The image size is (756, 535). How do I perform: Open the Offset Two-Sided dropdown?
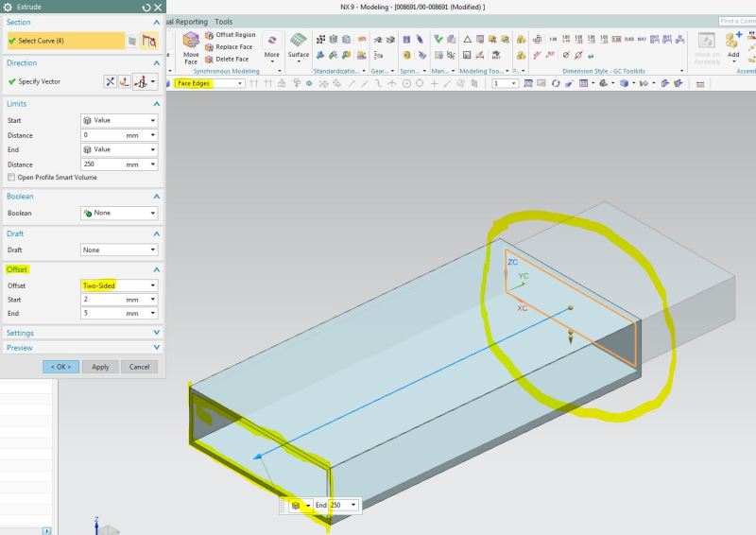[x=119, y=285]
